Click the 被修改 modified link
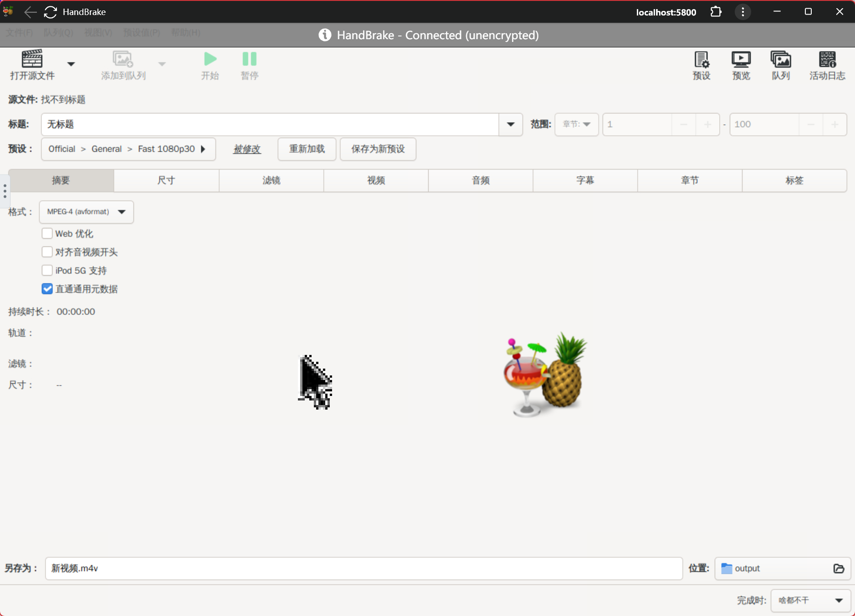 click(247, 149)
